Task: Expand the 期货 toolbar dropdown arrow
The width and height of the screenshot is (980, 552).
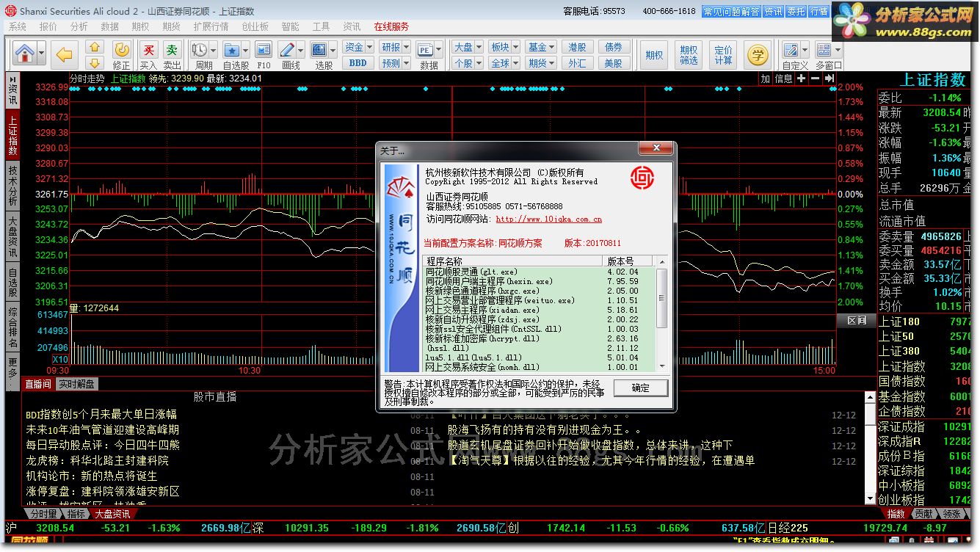Action: (x=551, y=63)
